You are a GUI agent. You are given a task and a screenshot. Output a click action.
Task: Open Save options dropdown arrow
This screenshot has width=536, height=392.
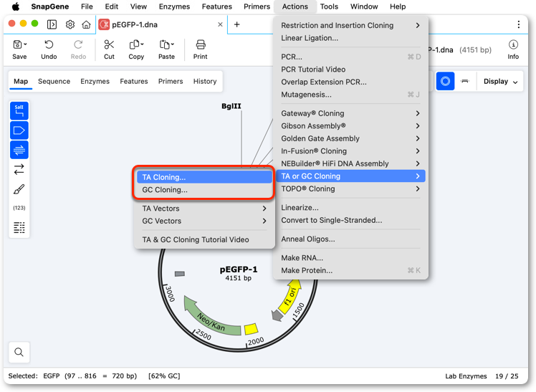coord(26,44)
